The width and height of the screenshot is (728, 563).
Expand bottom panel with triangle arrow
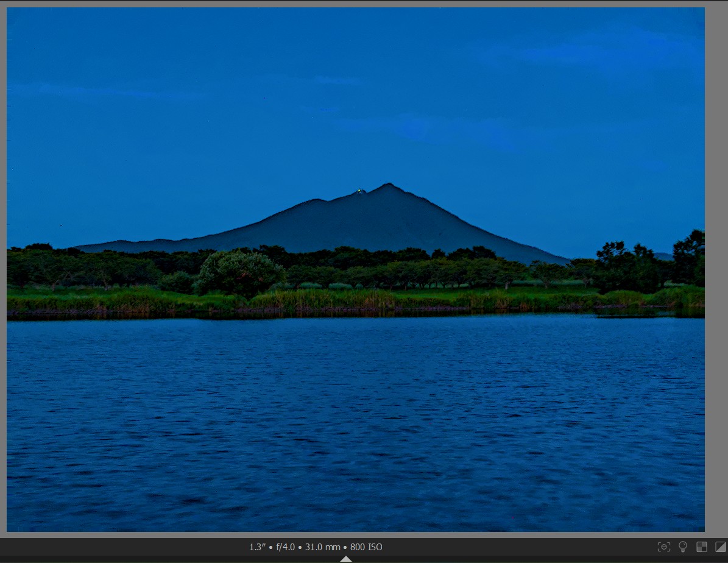pos(346,559)
